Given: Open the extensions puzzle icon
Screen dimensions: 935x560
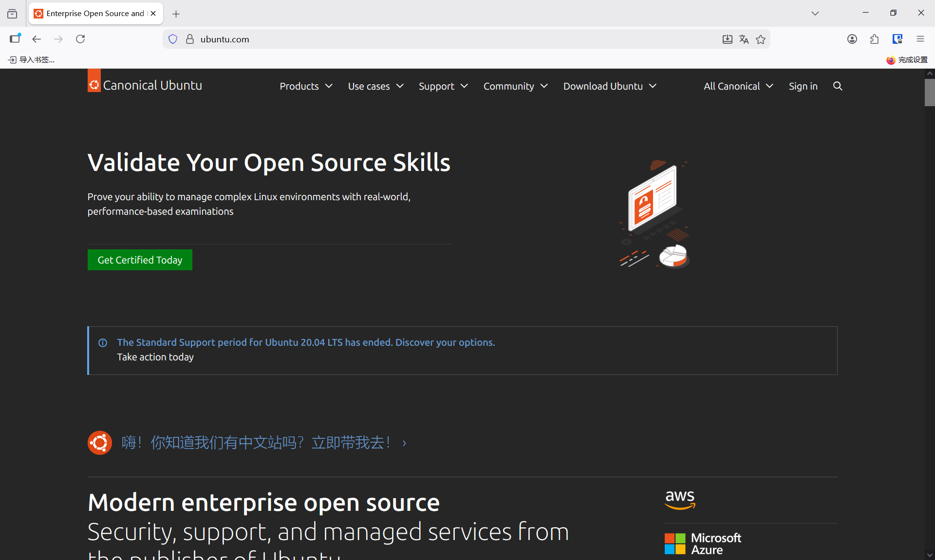Looking at the screenshot, I should click(x=874, y=39).
